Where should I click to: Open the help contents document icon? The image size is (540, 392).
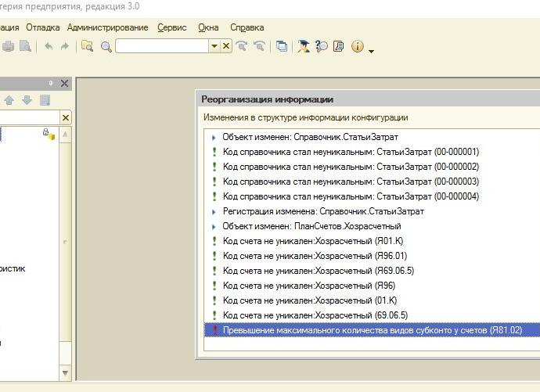[x=339, y=46]
